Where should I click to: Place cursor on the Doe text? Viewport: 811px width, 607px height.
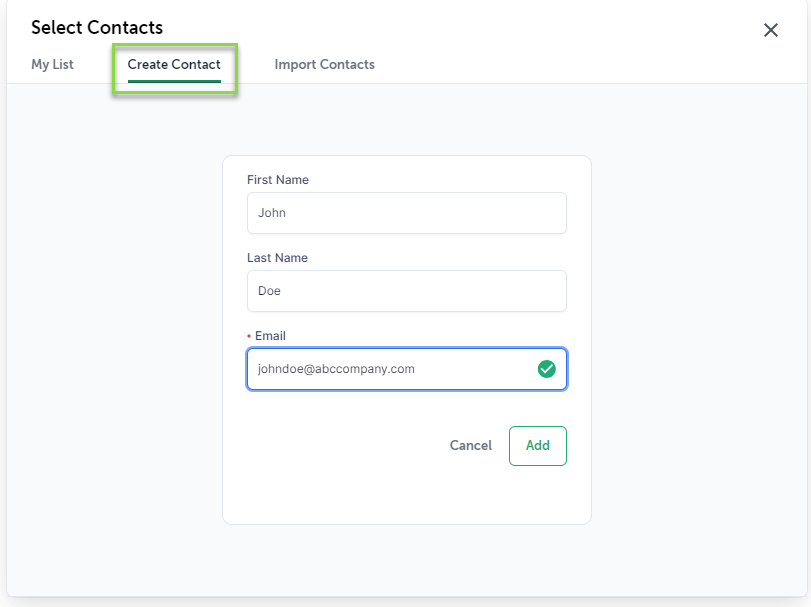tap(269, 291)
